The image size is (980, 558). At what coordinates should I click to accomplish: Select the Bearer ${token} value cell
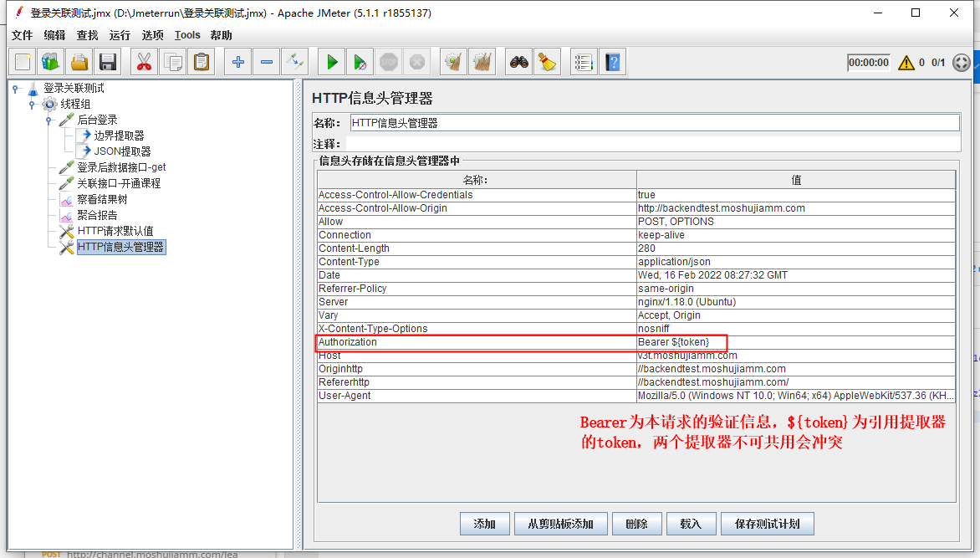point(796,342)
